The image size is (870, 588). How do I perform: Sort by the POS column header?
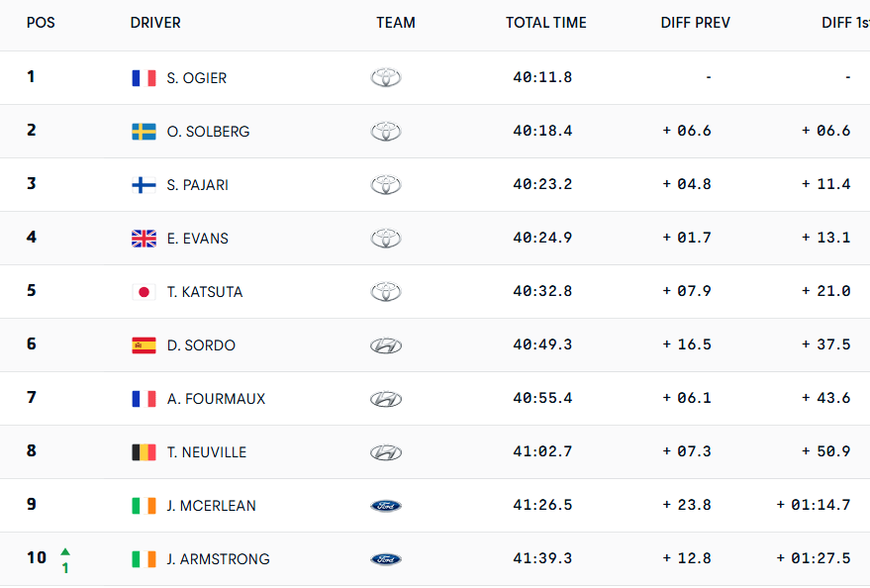point(41,23)
